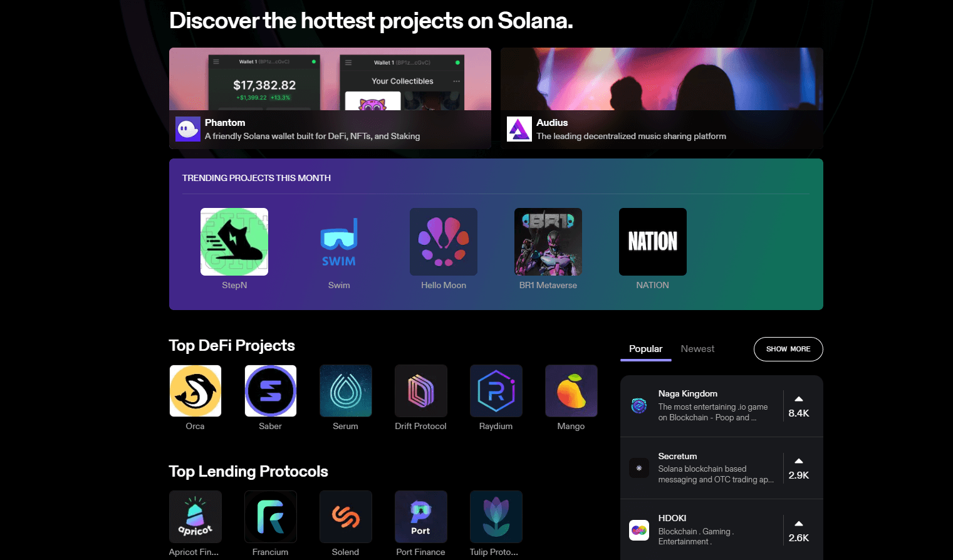Click the StepN label text

coord(234,285)
